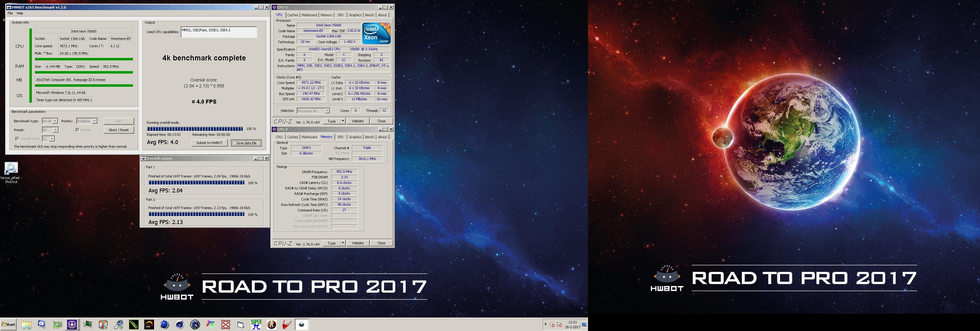Screen dimensions: 980x331
Task: Open About tab in lower CPU-Z window
Action: click(382, 137)
